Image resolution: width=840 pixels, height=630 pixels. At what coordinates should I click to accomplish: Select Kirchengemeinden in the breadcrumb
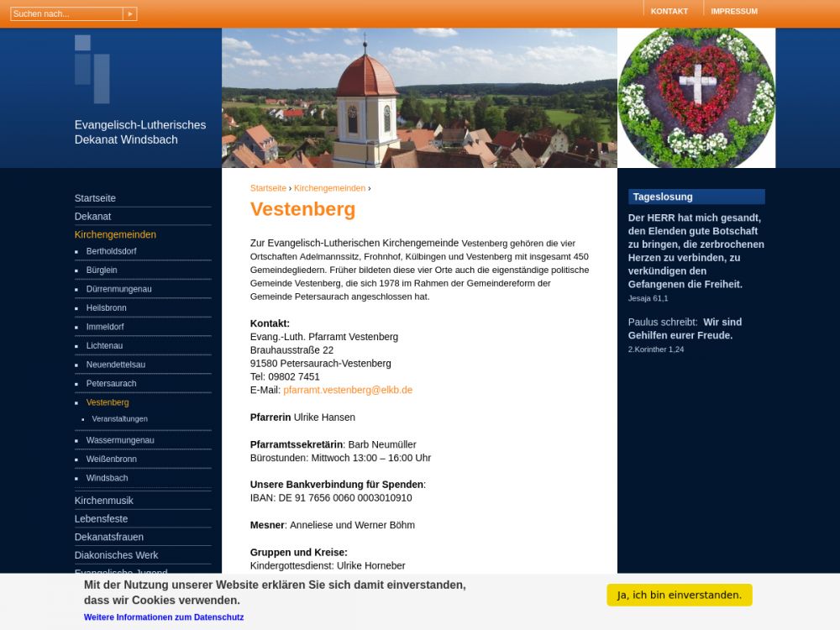(x=329, y=188)
